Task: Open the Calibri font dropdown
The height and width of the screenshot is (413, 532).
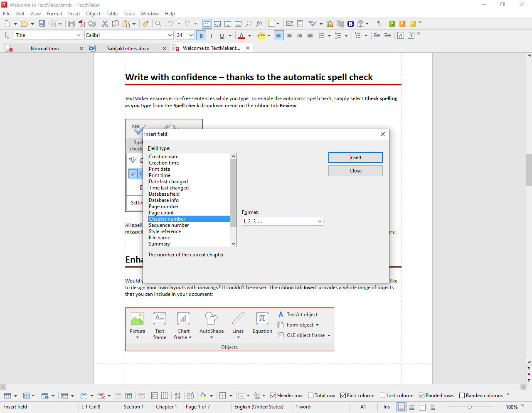Action: 170,35
